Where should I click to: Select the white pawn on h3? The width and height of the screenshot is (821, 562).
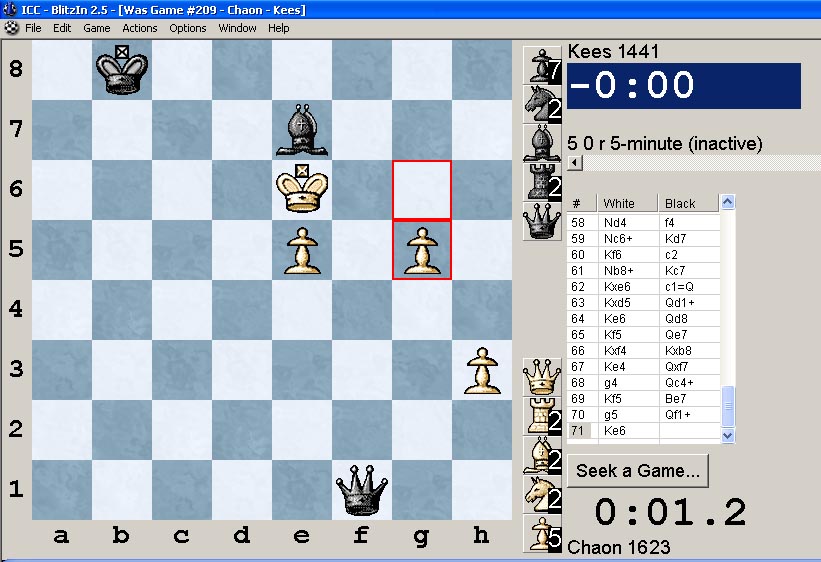(x=482, y=371)
